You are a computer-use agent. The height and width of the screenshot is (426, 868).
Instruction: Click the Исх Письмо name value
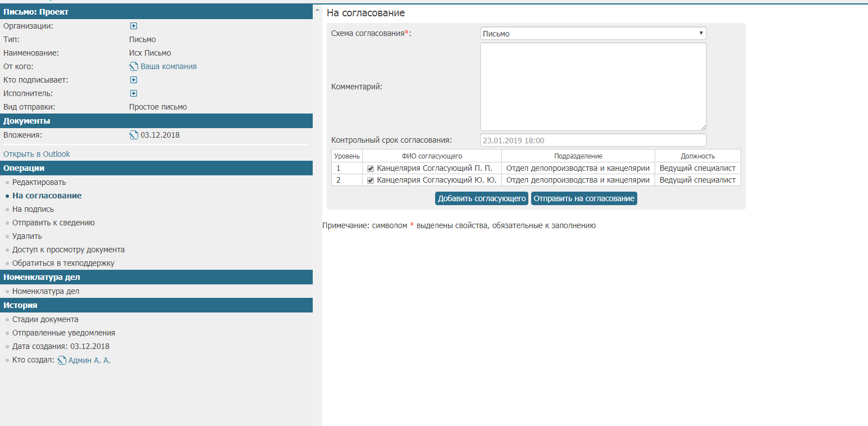pyautogui.click(x=150, y=53)
